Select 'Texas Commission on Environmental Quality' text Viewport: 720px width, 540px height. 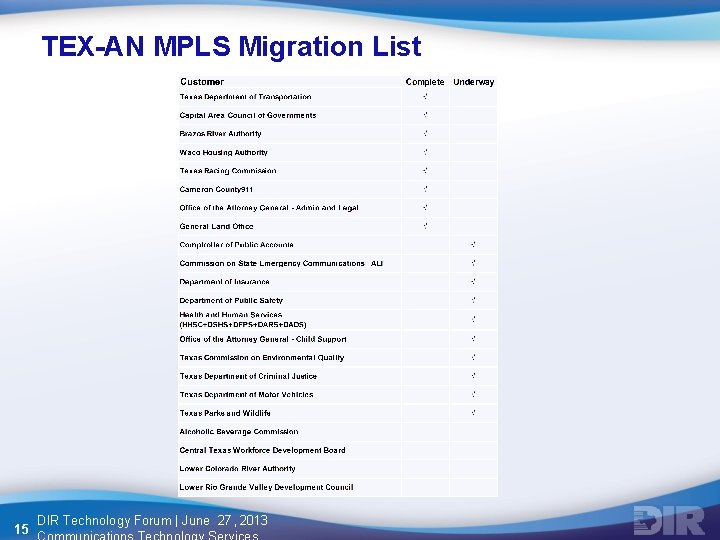click(261, 358)
